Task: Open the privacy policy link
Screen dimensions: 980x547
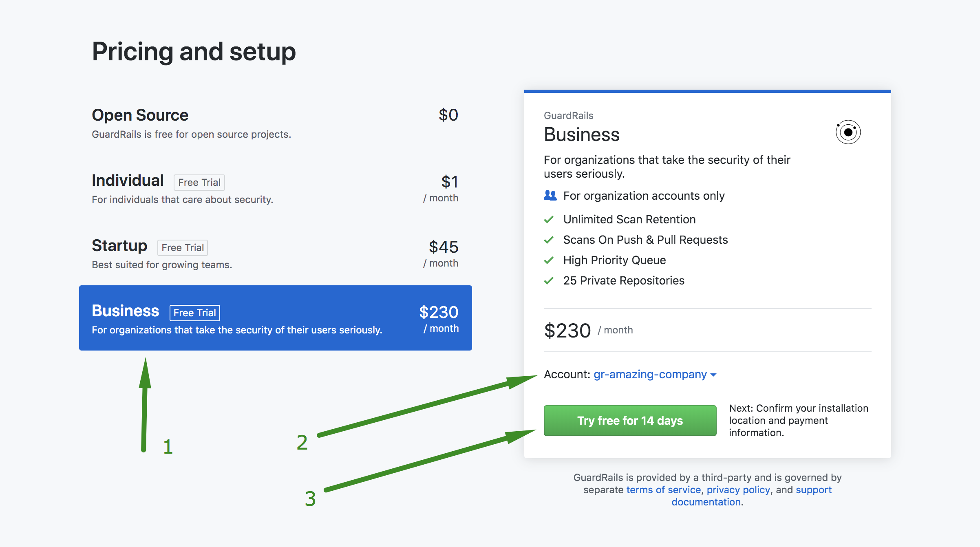Action: click(x=738, y=490)
